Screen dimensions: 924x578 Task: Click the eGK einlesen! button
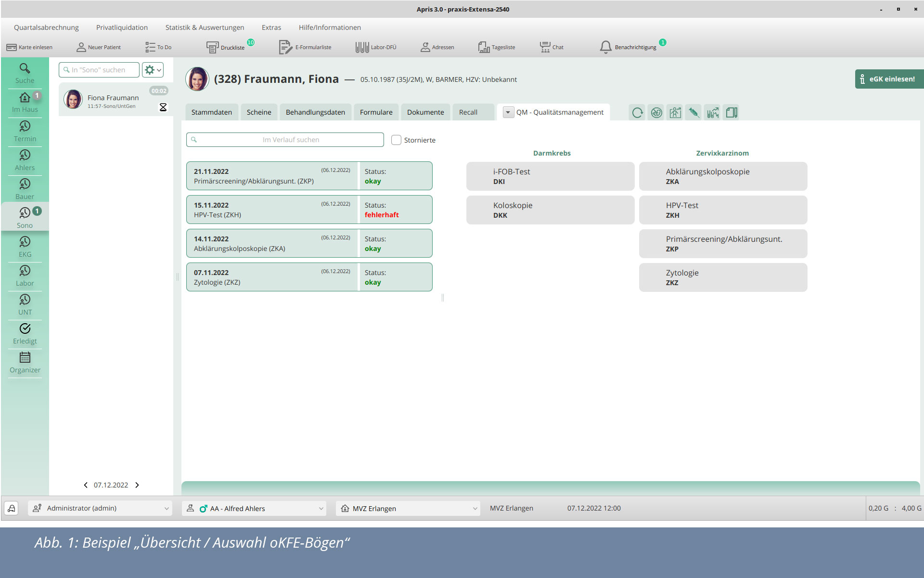[x=889, y=79]
